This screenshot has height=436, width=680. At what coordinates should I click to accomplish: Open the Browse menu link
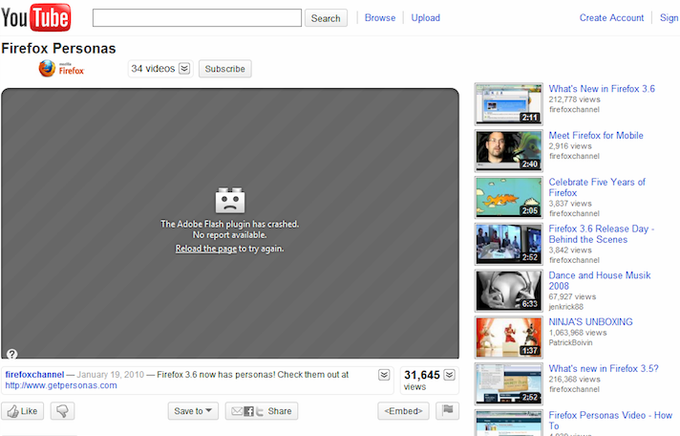click(380, 18)
